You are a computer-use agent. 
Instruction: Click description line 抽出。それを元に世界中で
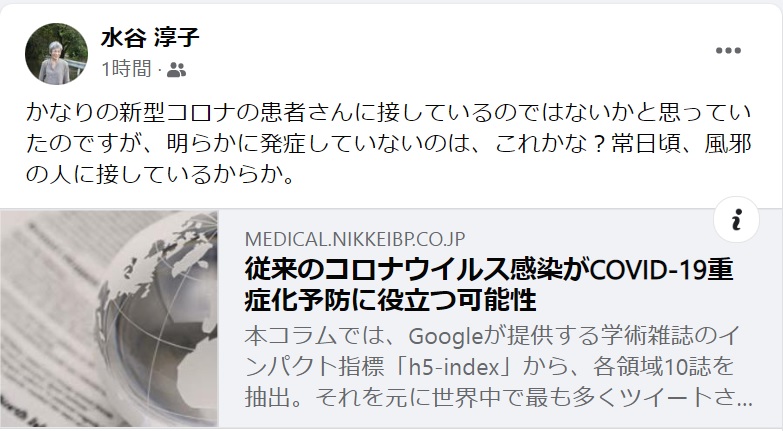[x=498, y=398]
